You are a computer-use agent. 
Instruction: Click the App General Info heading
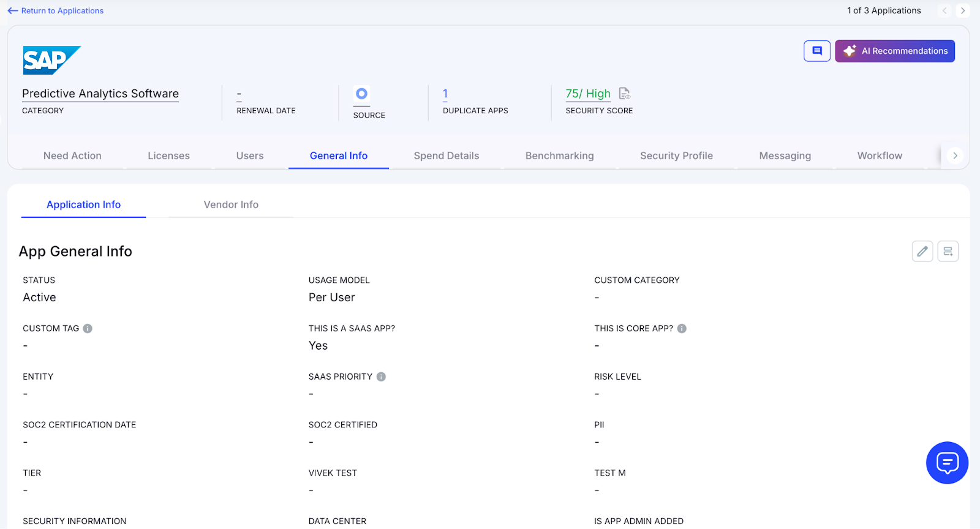[75, 252]
